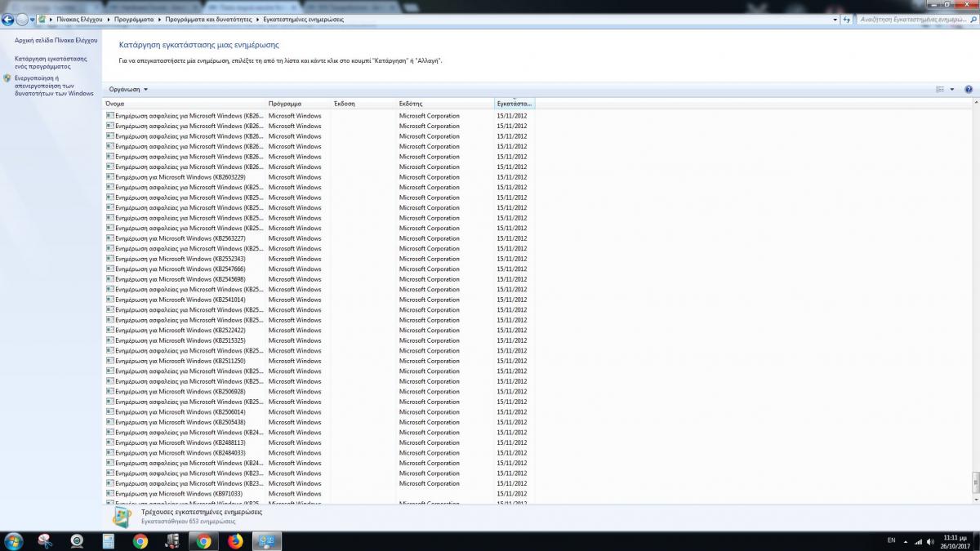
Task: Click the clock showing 11:11 μμ
Action: [x=954, y=541]
